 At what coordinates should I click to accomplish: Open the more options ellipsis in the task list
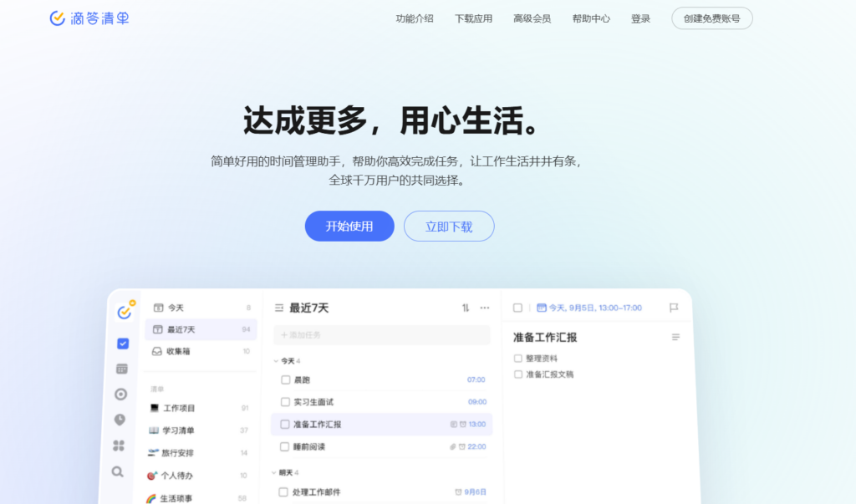485,308
